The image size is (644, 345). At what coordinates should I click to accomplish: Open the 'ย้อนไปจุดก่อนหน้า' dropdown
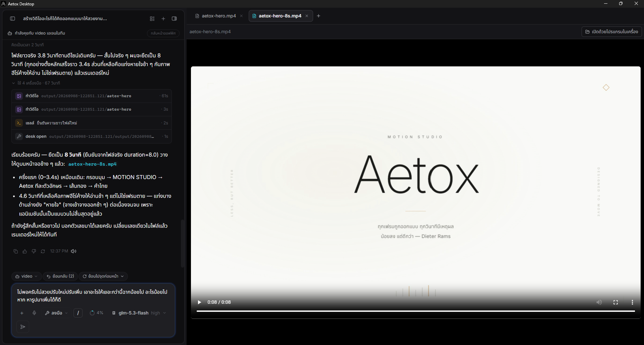pos(103,276)
